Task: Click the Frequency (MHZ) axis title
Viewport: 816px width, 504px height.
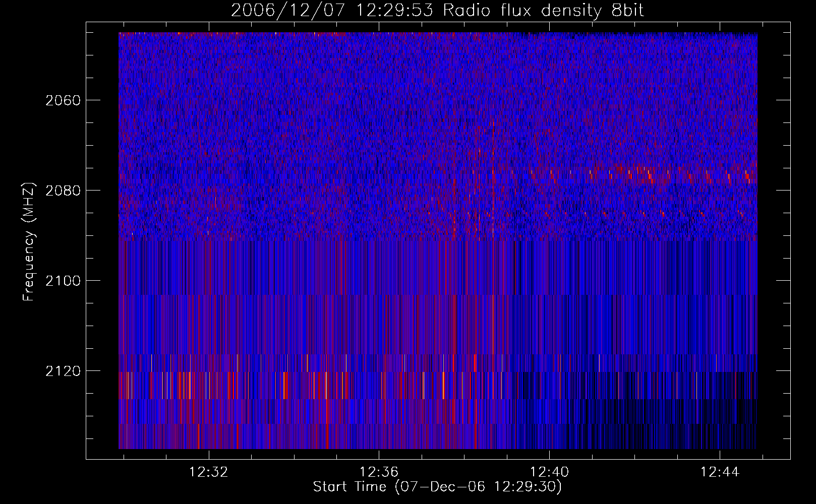Action: click(x=29, y=241)
